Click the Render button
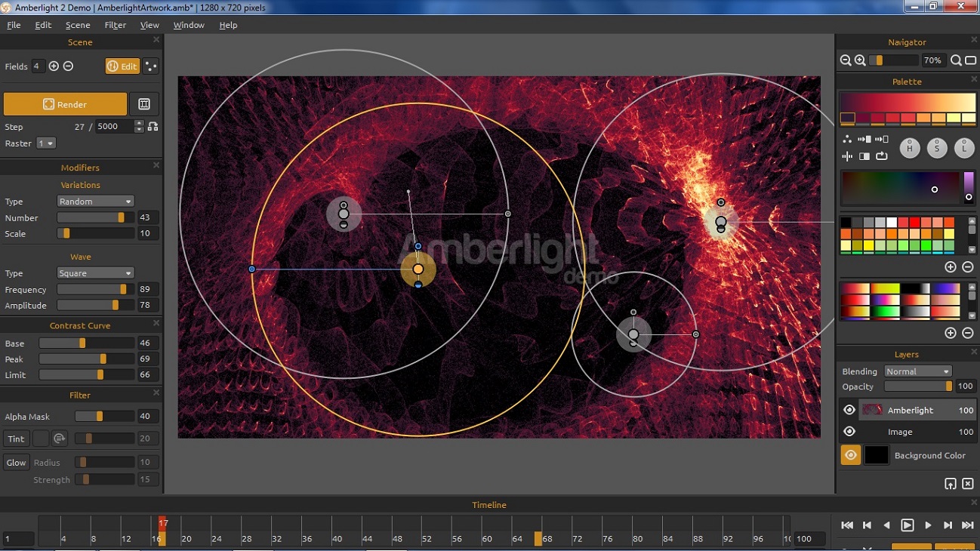The height and width of the screenshot is (551, 980). click(x=65, y=104)
